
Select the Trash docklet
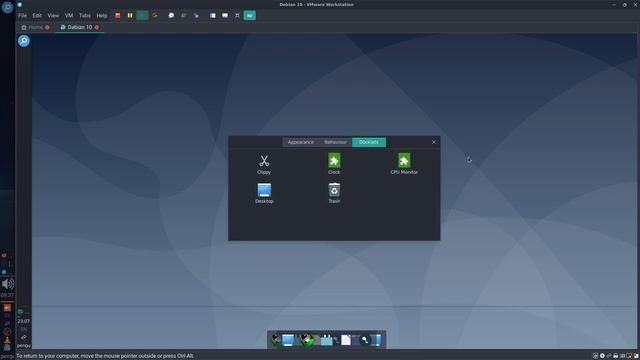334,193
